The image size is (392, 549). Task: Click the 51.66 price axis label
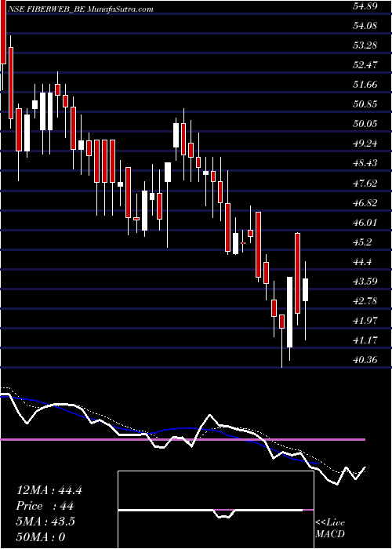[365, 85]
